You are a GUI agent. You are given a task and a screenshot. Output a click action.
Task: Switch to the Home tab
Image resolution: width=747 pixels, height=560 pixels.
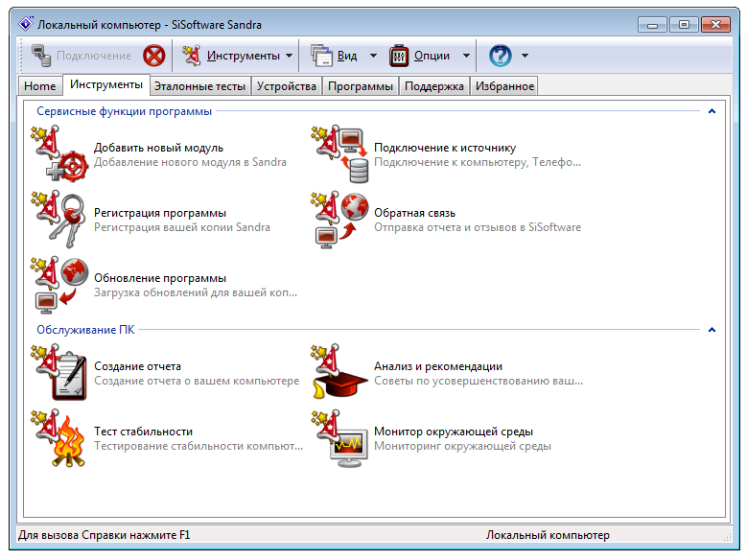click(40, 86)
